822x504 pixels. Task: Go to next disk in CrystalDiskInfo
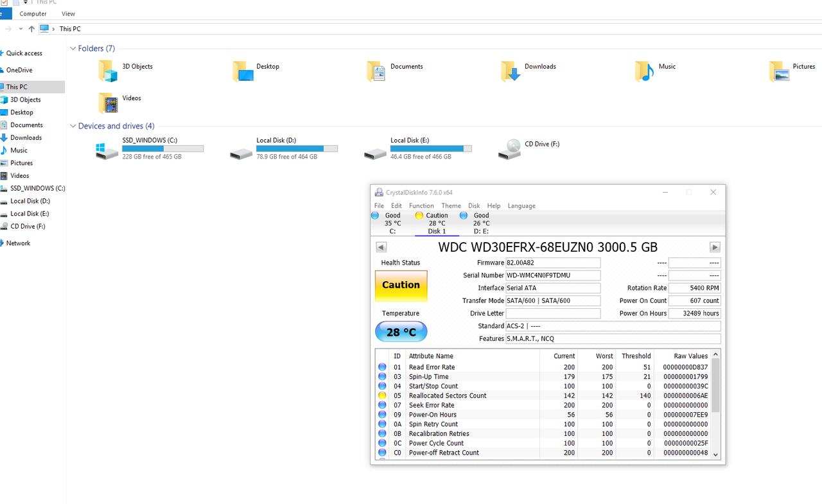click(x=715, y=247)
